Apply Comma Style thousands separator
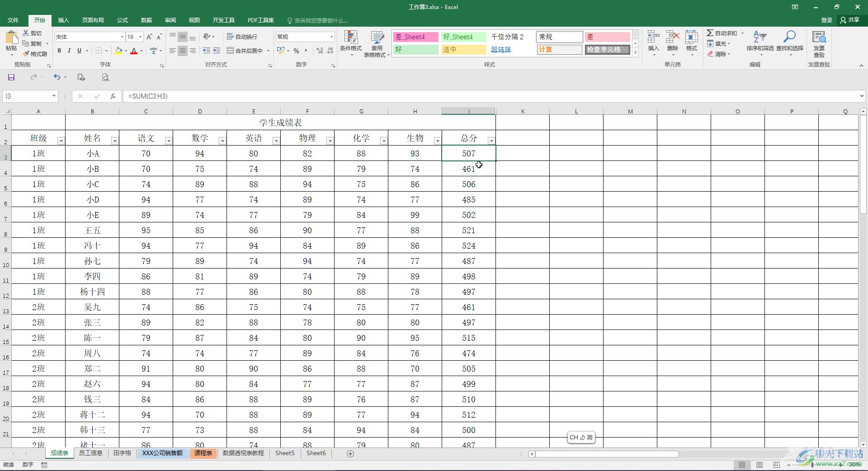Viewport: 868px width, 471px height. (306, 51)
